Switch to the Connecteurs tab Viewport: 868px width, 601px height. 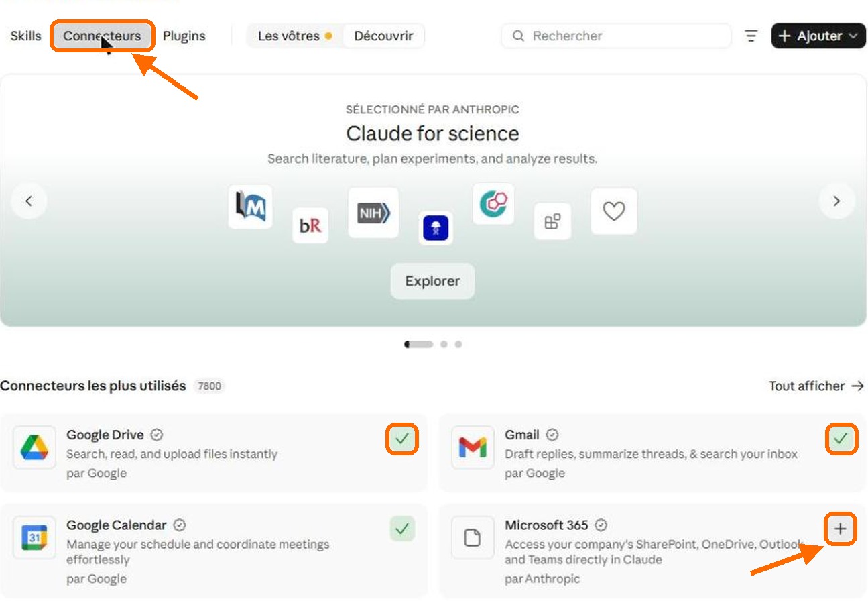pos(103,36)
